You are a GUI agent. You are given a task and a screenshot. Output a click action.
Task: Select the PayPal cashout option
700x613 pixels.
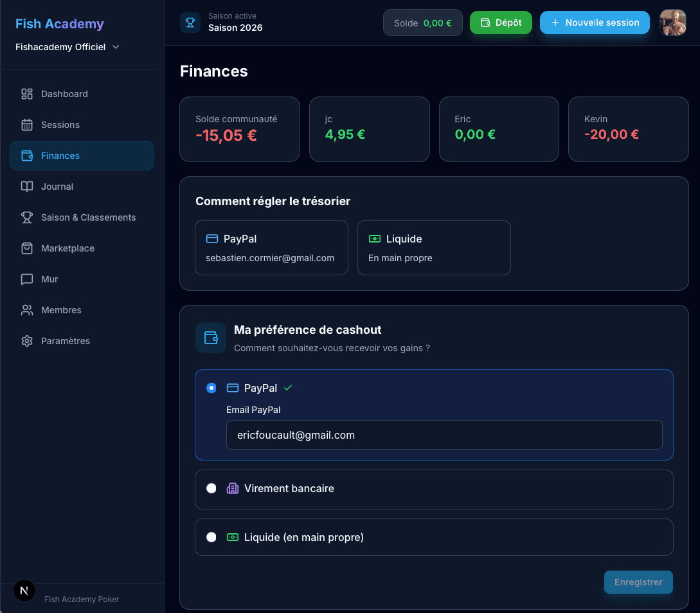pyautogui.click(x=211, y=388)
